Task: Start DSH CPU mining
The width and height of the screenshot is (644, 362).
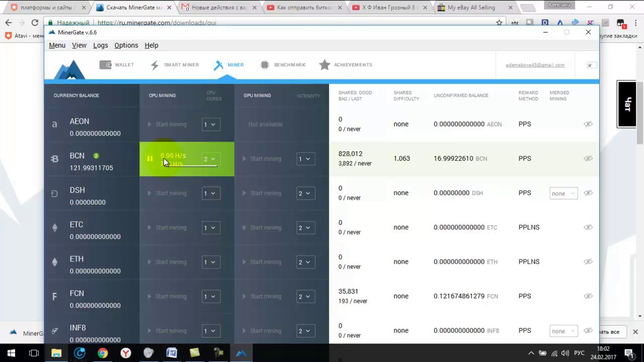Action: click(167, 193)
